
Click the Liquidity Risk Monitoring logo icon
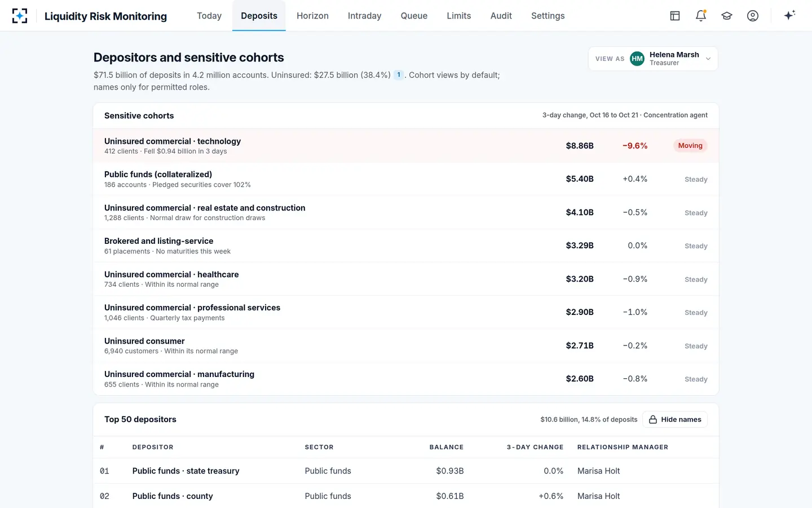click(20, 16)
